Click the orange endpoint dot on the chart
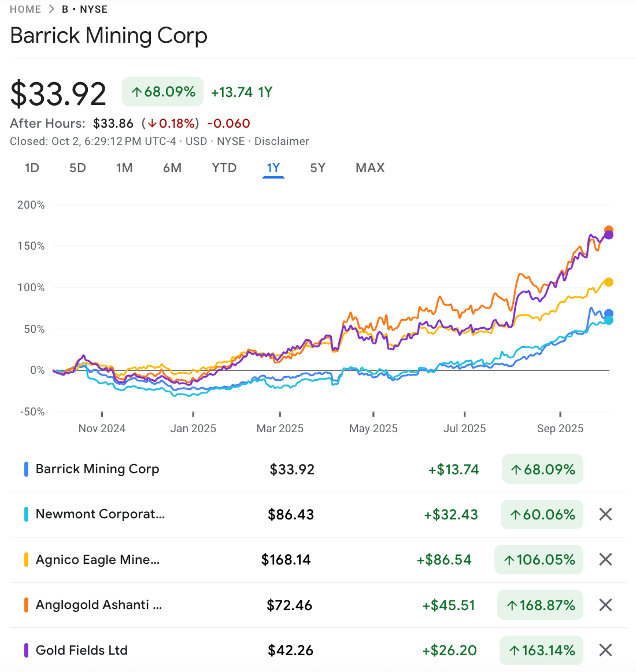 (610, 228)
